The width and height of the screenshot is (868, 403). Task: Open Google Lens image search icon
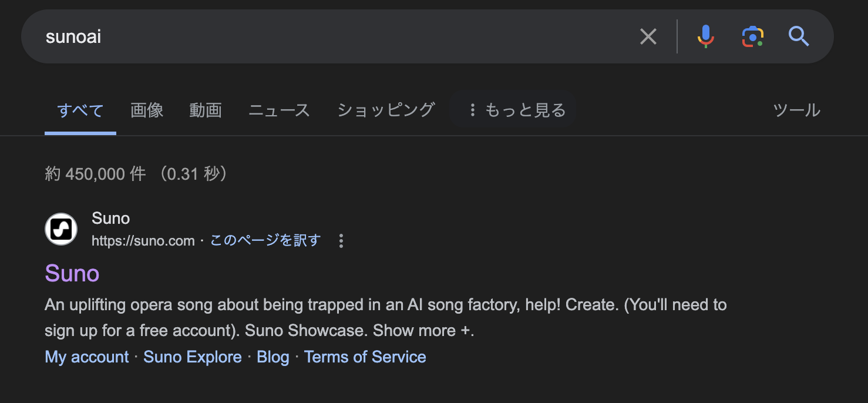[x=752, y=37]
